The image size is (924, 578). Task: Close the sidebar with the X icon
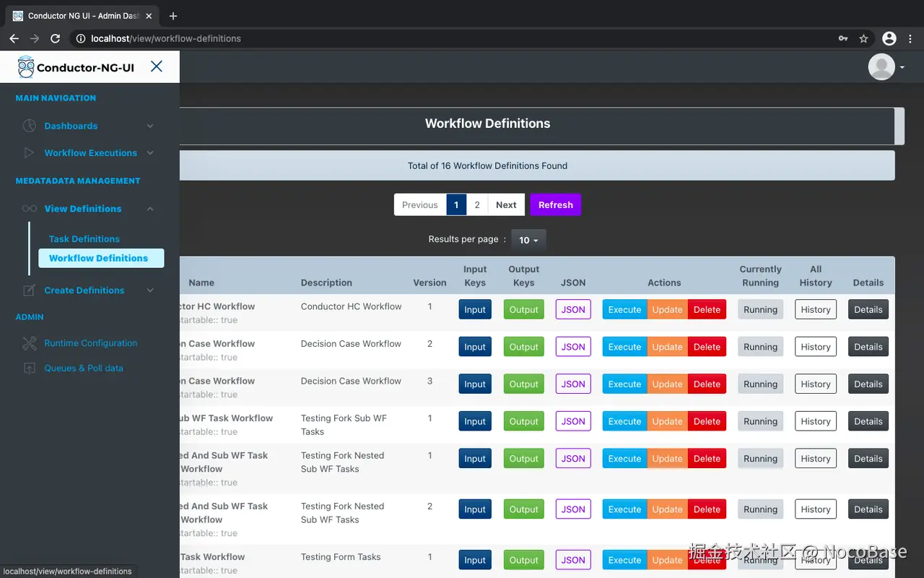(156, 66)
